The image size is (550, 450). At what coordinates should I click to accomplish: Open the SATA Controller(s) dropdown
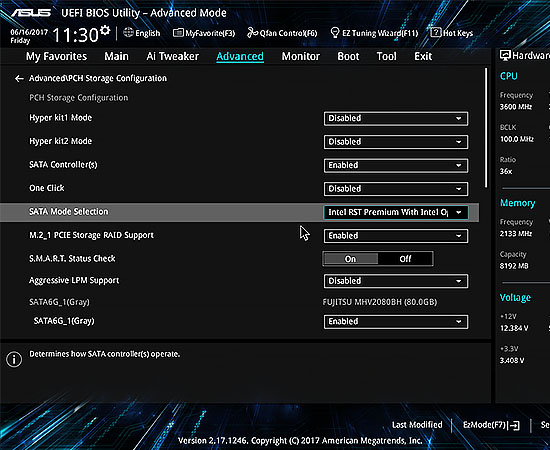click(x=396, y=166)
